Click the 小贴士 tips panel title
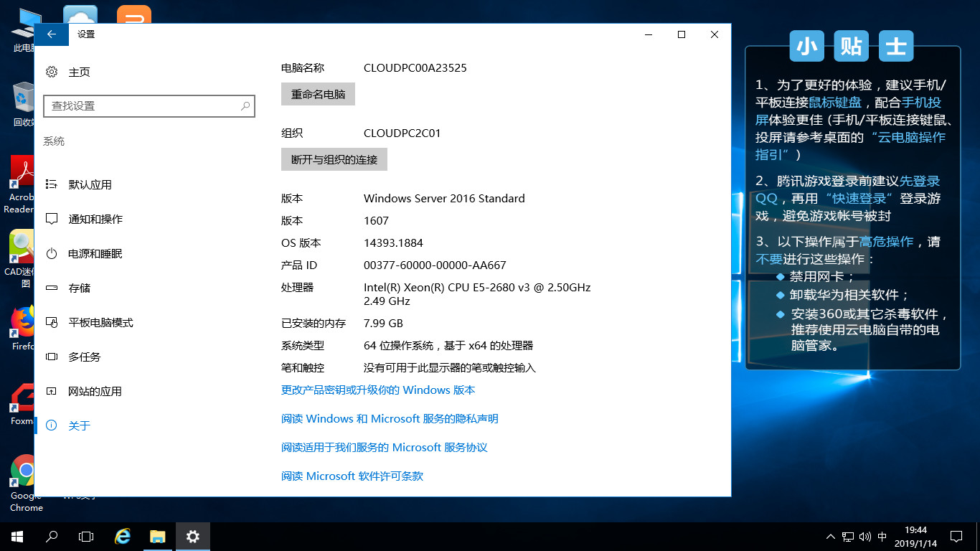Screen dimensions: 980x551 852,46
